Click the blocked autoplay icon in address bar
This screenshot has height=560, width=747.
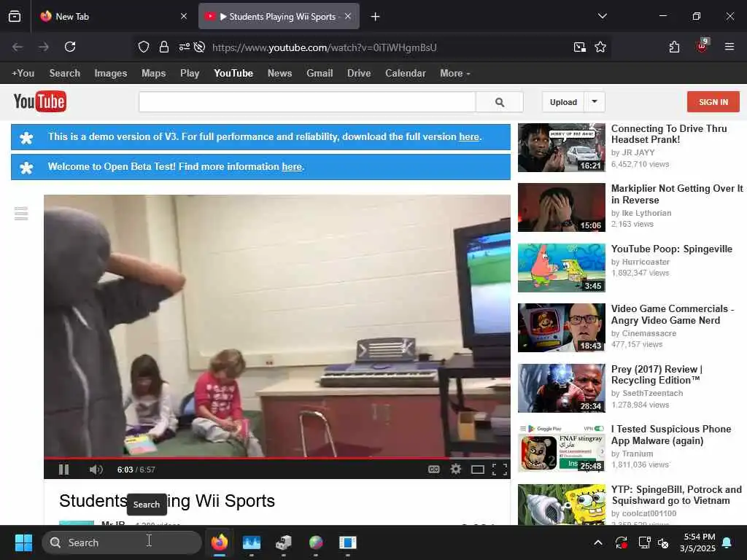coord(200,47)
